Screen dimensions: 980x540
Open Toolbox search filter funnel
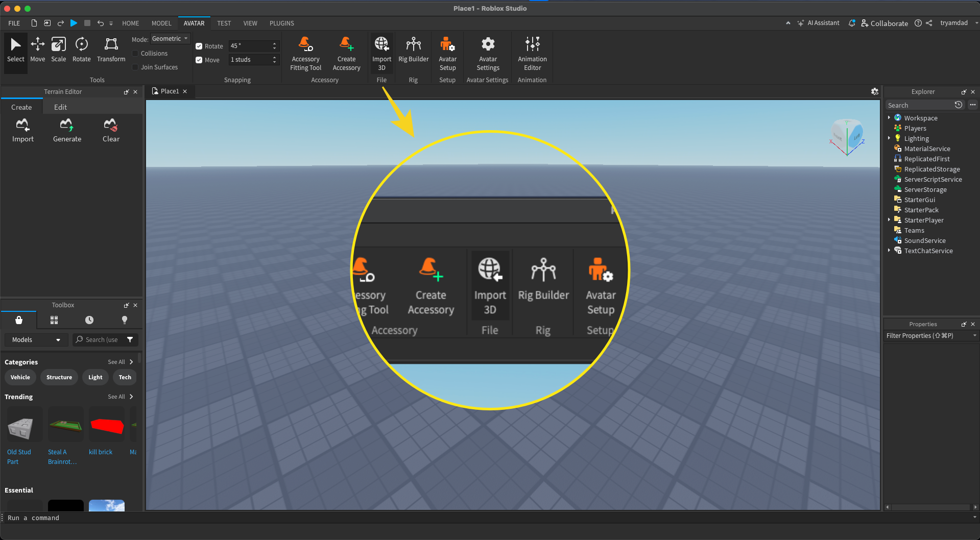coord(130,339)
